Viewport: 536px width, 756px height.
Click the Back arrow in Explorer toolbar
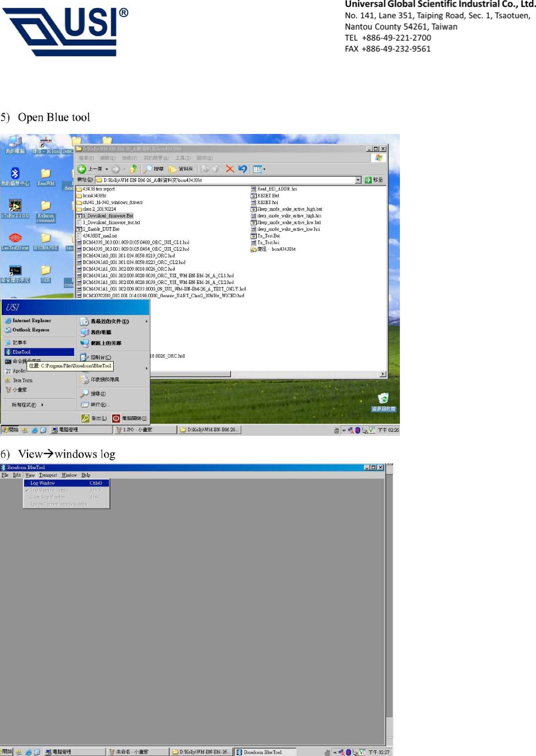82,169
